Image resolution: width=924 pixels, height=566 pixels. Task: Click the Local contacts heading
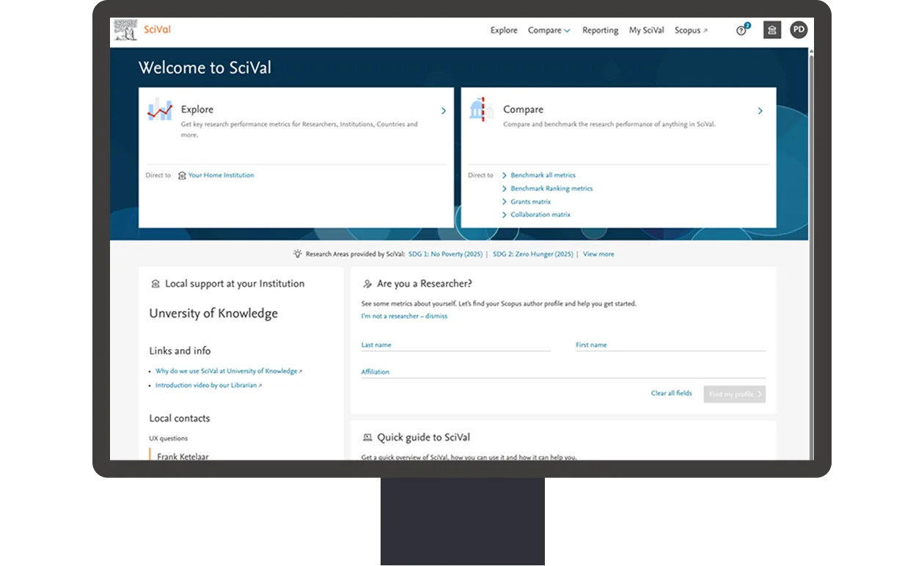(x=180, y=418)
